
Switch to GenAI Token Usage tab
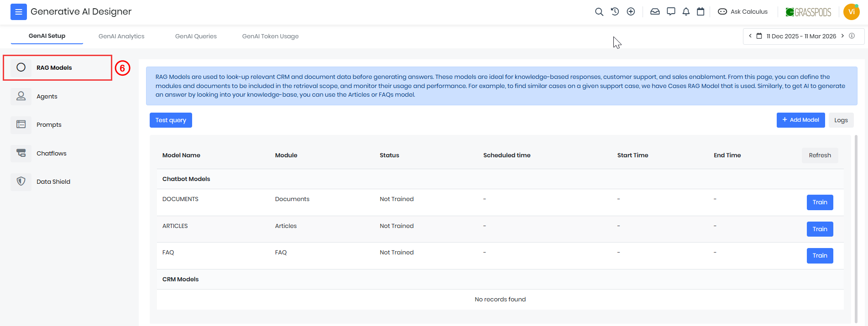pyautogui.click(x=270, y=36)
